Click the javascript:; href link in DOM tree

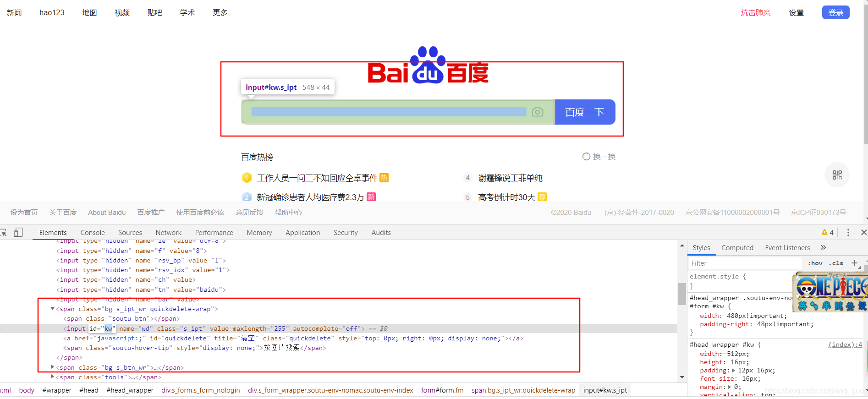click(120, 338)
